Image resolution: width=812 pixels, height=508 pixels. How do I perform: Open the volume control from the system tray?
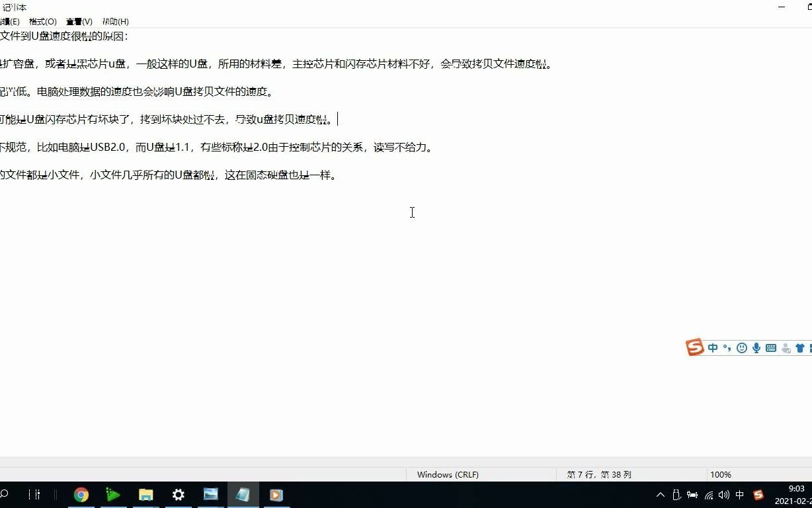click(723, 494)
